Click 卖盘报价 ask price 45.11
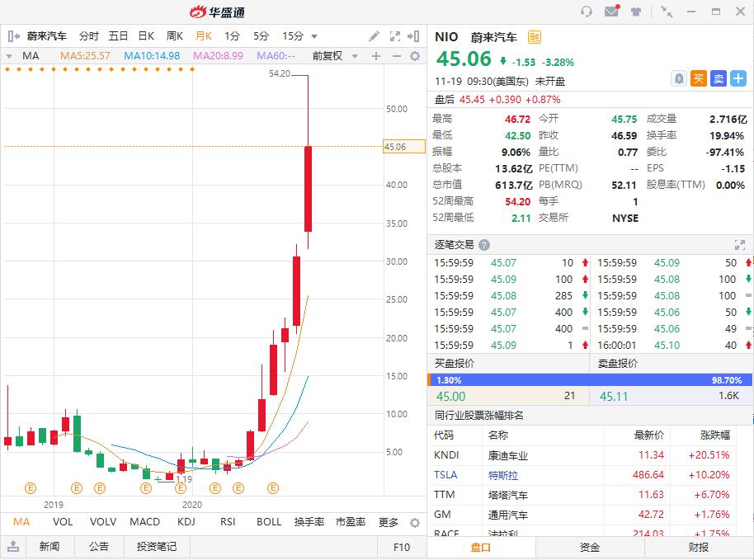Viewport: 754px width, 560px height. [x=614, y=397]
